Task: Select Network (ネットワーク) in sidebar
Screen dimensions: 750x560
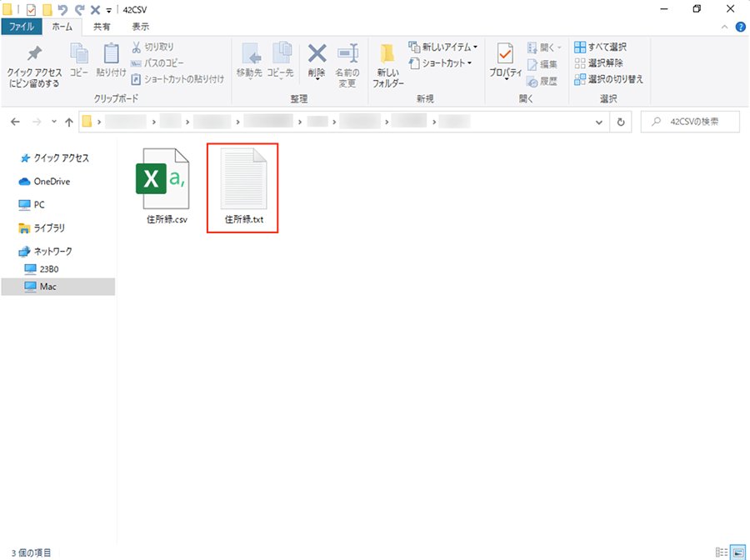Action: tap(46, 251)
